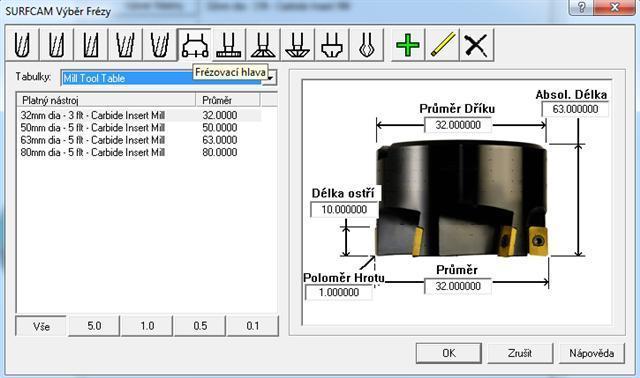This screenshot has height=378, width=640.
Task: Edit selected tool with yellow pencil icon
Action: coord(442,45)
